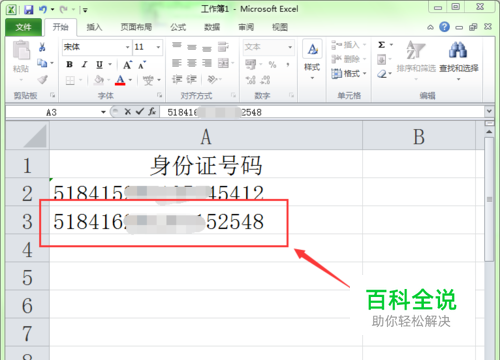Switch to 插入 Insert tab

tap(94, 27)
